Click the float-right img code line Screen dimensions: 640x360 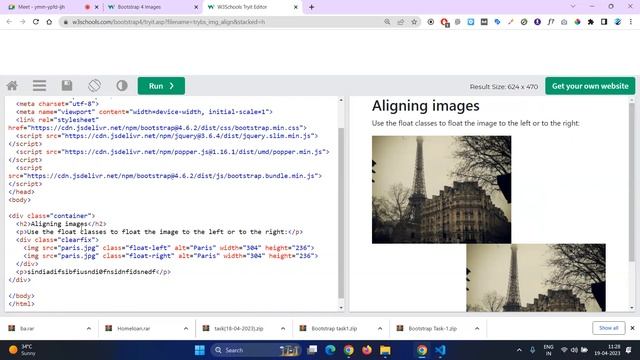point(171,256)
